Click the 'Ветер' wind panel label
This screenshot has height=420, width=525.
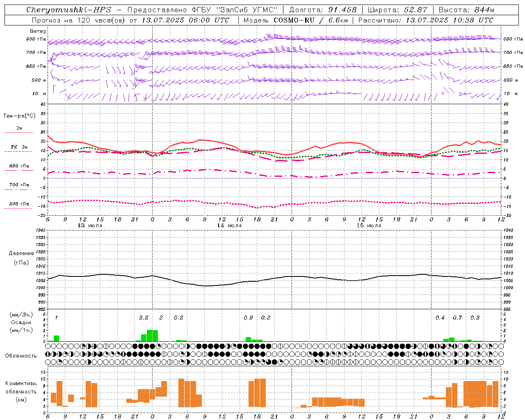(x=38, y=31)
